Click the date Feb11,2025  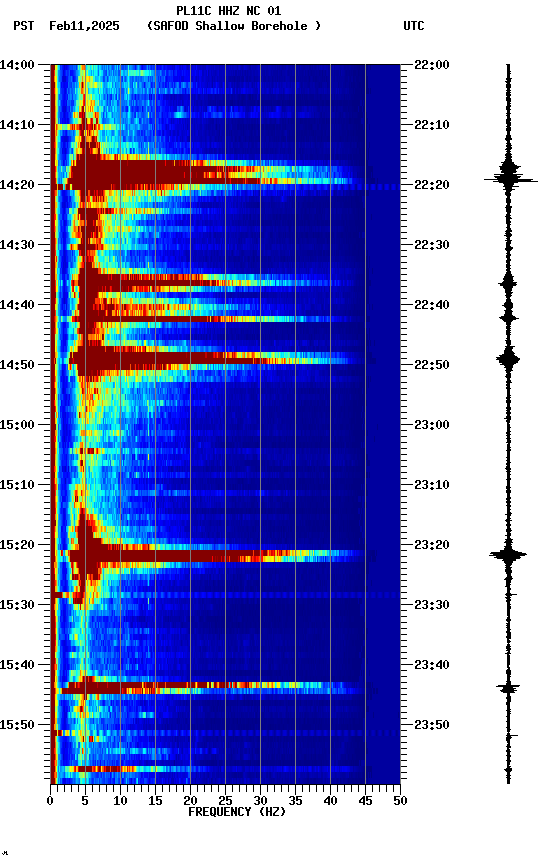tap(84, 26)
